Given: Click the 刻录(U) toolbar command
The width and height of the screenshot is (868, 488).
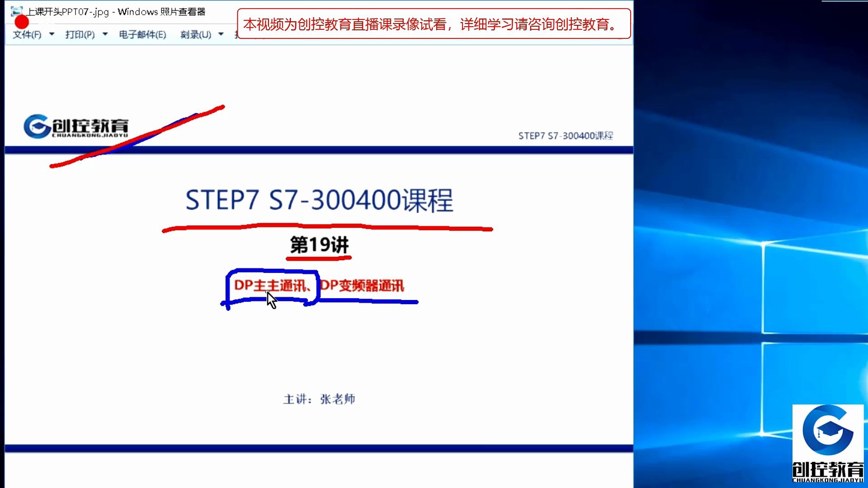Looking at the screenshot, I should 197,34.
